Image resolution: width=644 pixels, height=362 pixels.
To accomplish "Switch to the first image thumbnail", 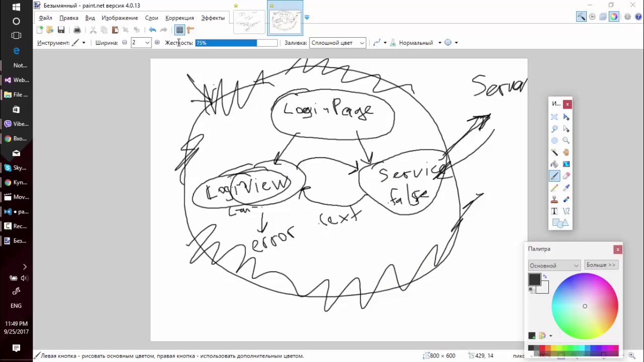I will click(248, 21).
